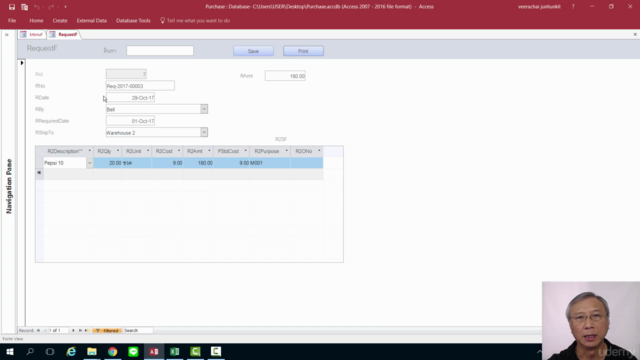
Task: Click the Pepsi 10 description cell
Action: pyautogui.click(x=64, y=163)
